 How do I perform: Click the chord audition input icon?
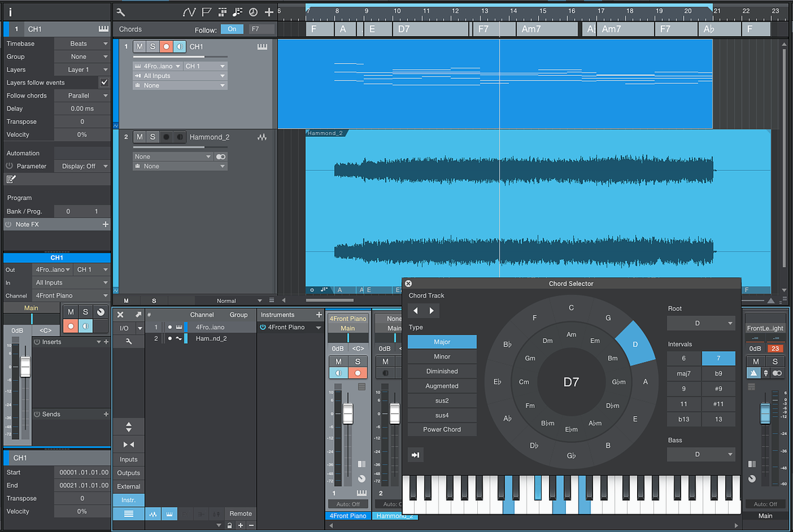tap(415, 455)
